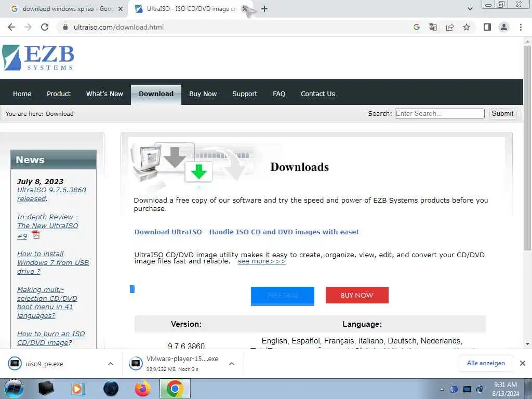This screenshot has height=399, width=532.
Task: Share this page icon
Action: 450,27
